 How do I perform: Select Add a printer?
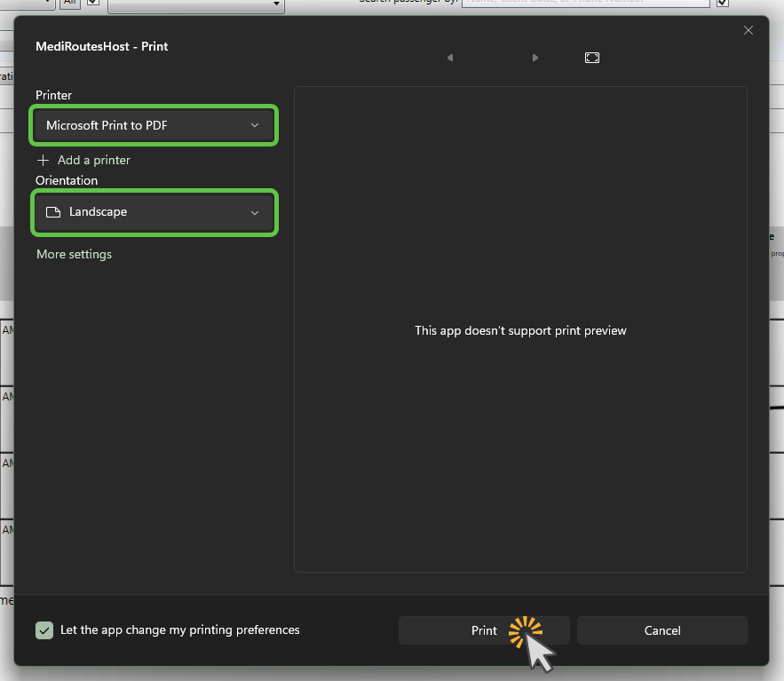(x=93, y=160)
